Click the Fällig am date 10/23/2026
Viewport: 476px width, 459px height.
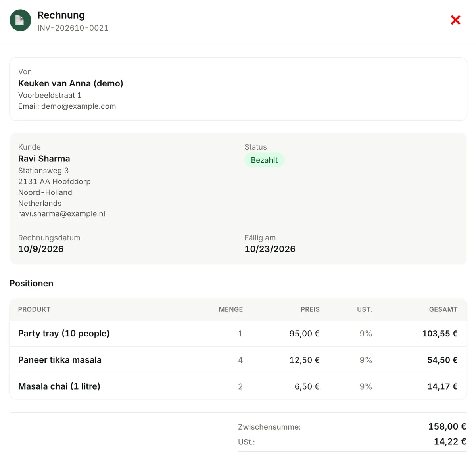(x=270, y=249)
